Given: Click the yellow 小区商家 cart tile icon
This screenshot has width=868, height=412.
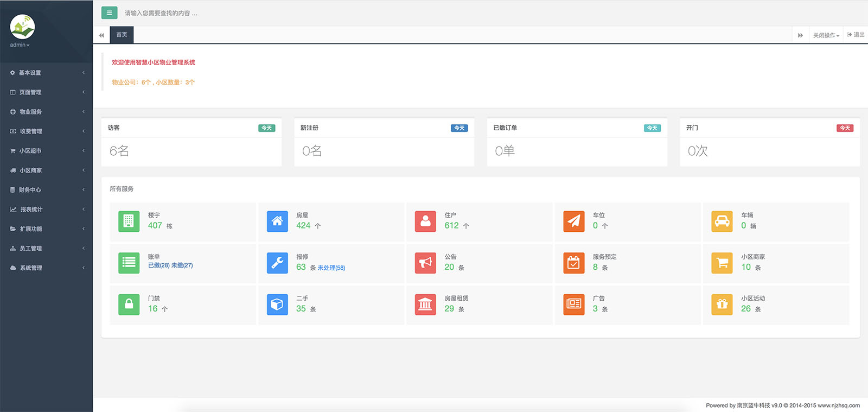Looking at the screenshot, I should pos(722,263).
